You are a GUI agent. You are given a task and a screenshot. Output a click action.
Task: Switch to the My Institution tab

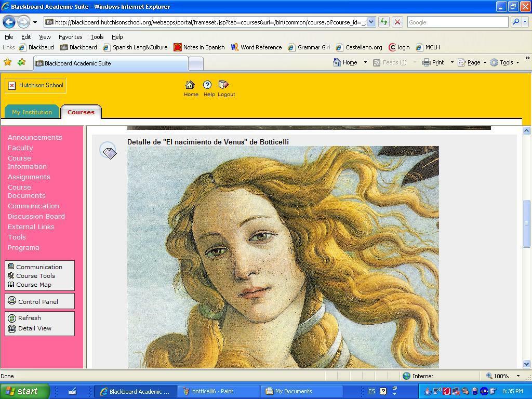tap(32, 112)
